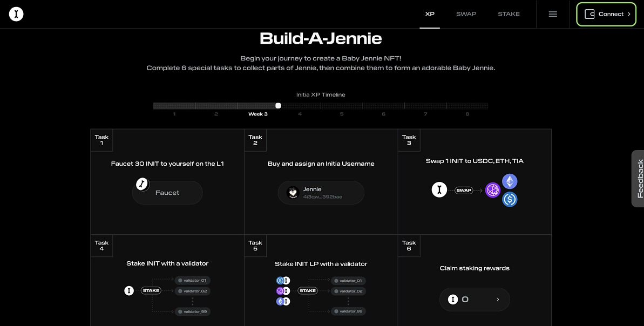Click 'Faucet 30 INIT to yourself on the L1' text
The width and height of the screenshot is (644, 326).
167,164
